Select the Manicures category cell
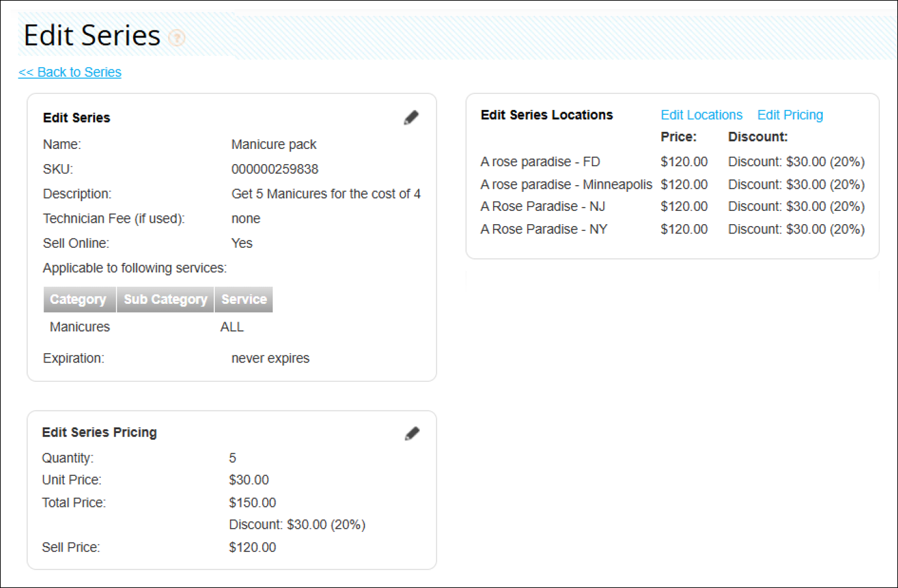The width and height of the screenshot is (898, 588). pyautogui.click(x=80, y=327)
